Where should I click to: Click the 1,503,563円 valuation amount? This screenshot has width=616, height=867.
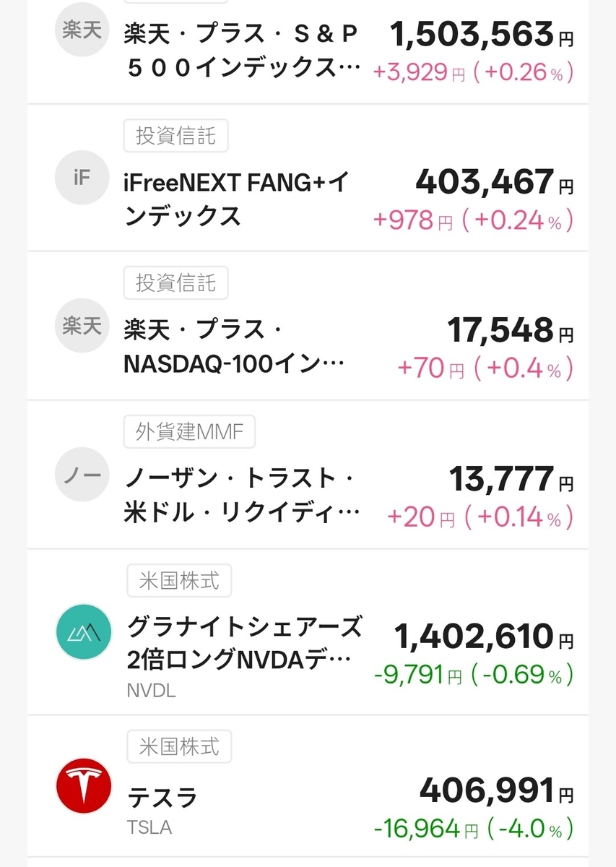tap(481, 34)
